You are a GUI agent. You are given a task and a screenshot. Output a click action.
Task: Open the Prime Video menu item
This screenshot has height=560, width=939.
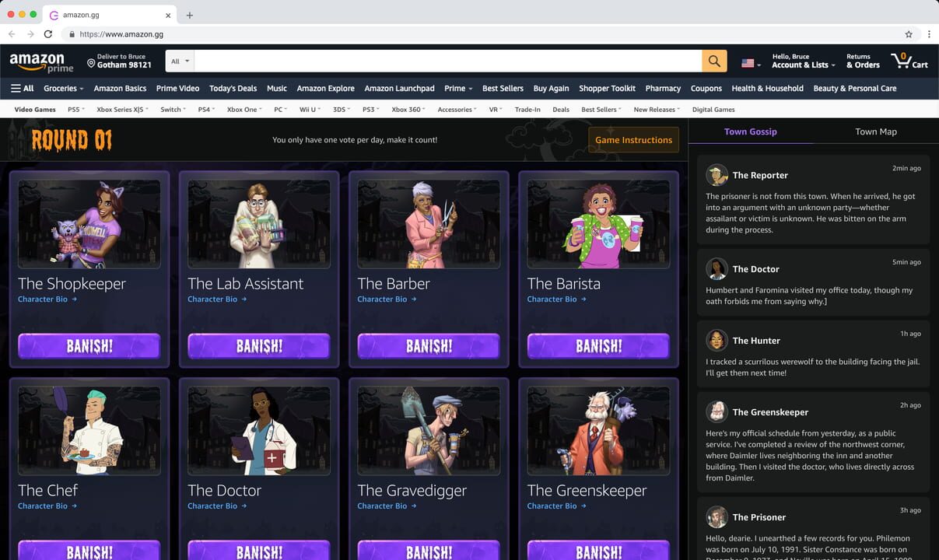[177, 88]
